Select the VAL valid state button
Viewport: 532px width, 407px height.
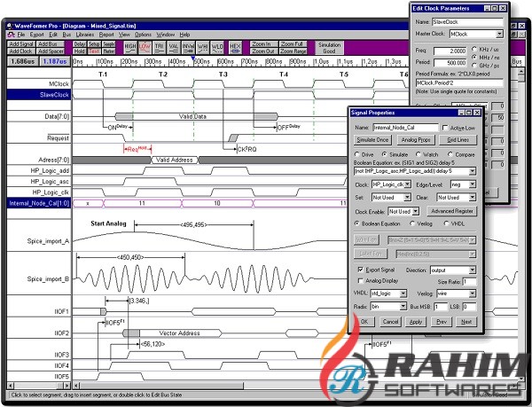174,48
